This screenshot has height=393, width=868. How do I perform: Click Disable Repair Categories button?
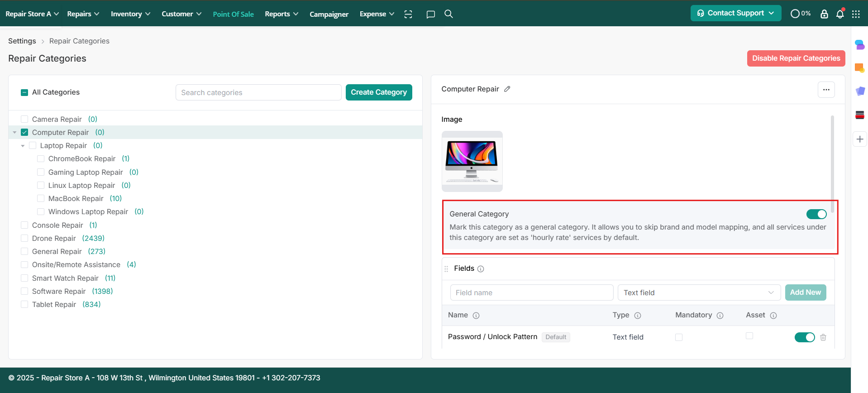coord(796,58)
